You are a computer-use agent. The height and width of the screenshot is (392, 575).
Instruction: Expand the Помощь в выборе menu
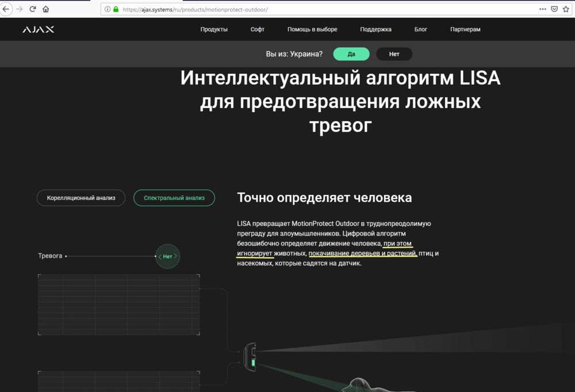pyautogui.click(x=313, y=29)
